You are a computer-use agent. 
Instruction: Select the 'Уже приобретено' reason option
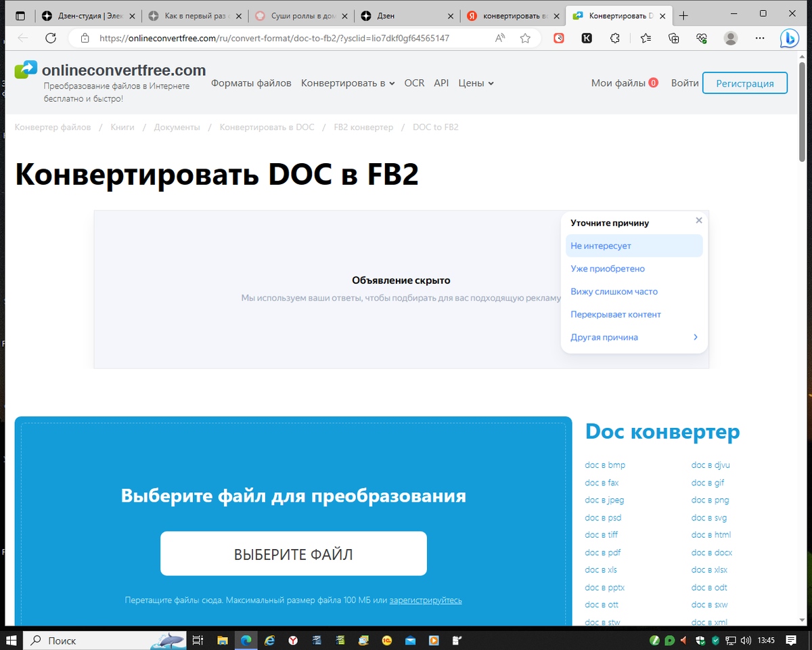(x=608, y=268)
